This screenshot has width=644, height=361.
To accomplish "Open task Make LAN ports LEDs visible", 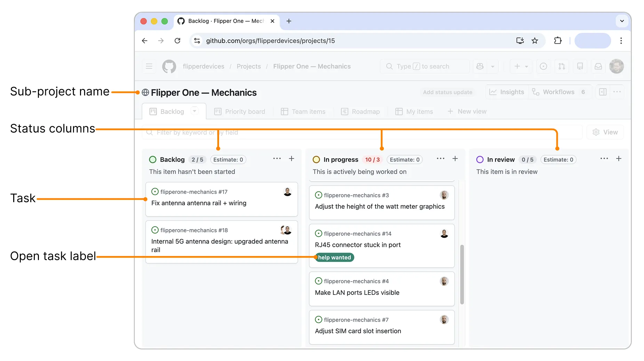I will pyautogui.click(x=357, y=293).
